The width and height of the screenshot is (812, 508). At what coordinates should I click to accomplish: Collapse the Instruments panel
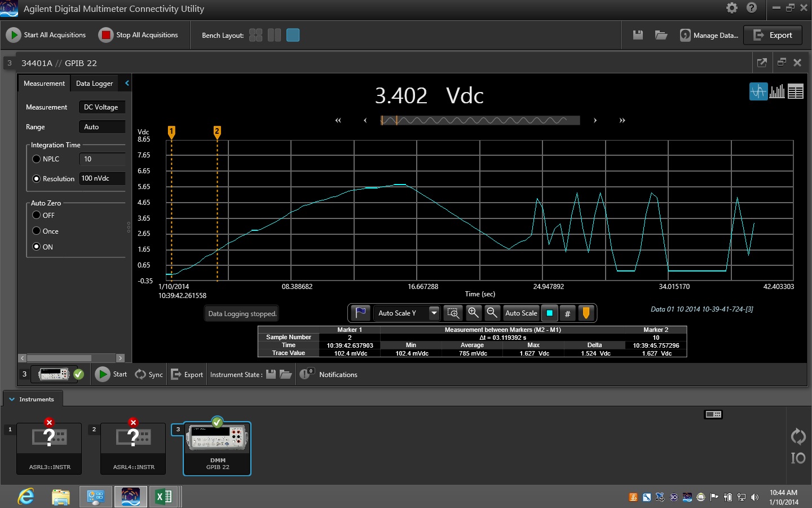[12, 399]
